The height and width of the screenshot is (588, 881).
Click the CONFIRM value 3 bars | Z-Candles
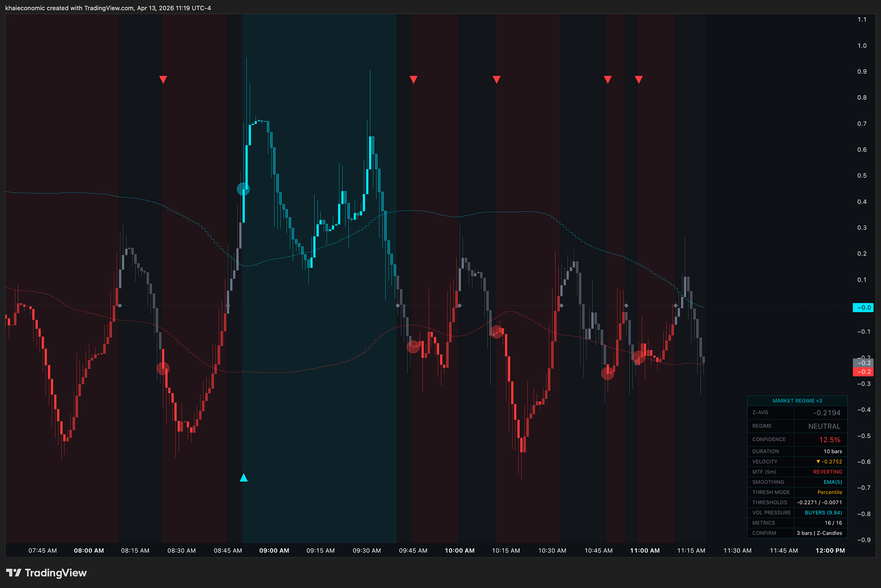(x=819, y=533)
